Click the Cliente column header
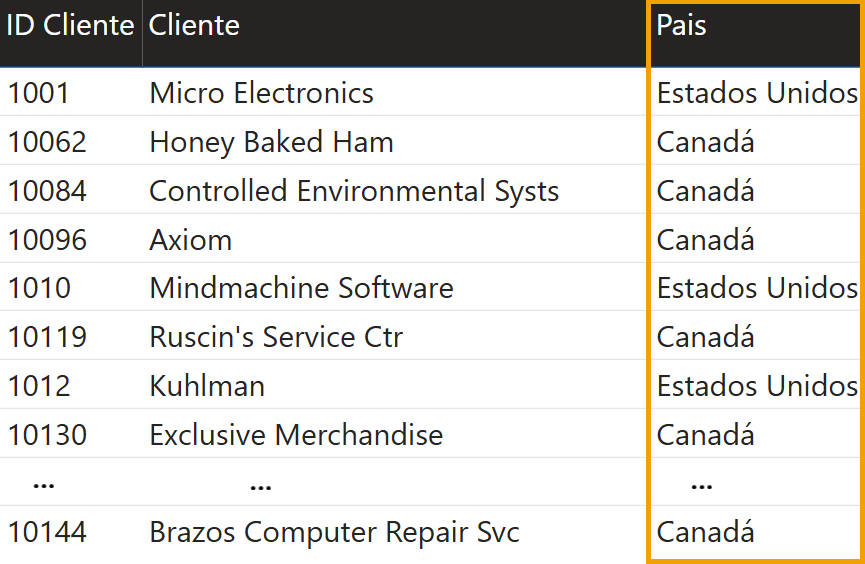 point(195,26)
